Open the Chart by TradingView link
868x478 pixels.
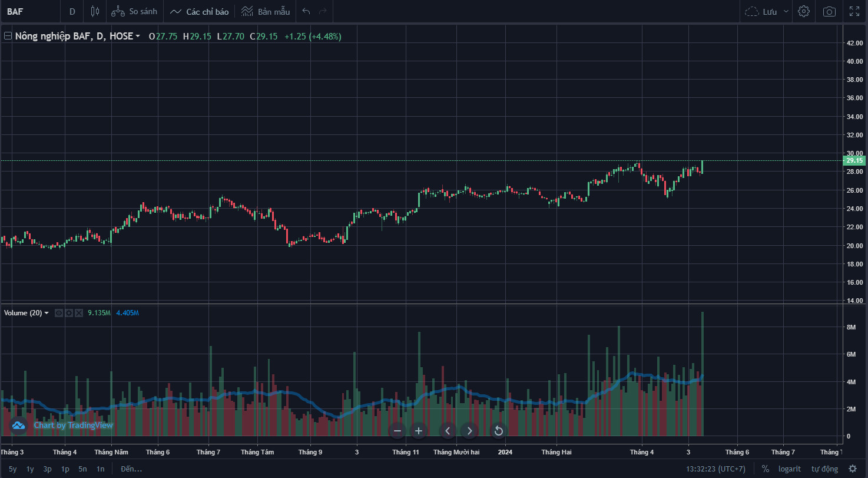coord(73,425)
